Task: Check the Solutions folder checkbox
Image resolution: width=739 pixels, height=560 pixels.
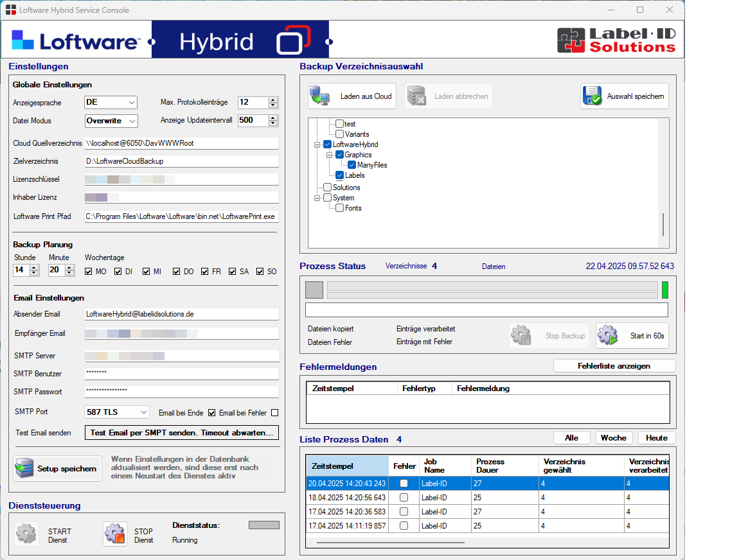Action: tap(328, 187)
